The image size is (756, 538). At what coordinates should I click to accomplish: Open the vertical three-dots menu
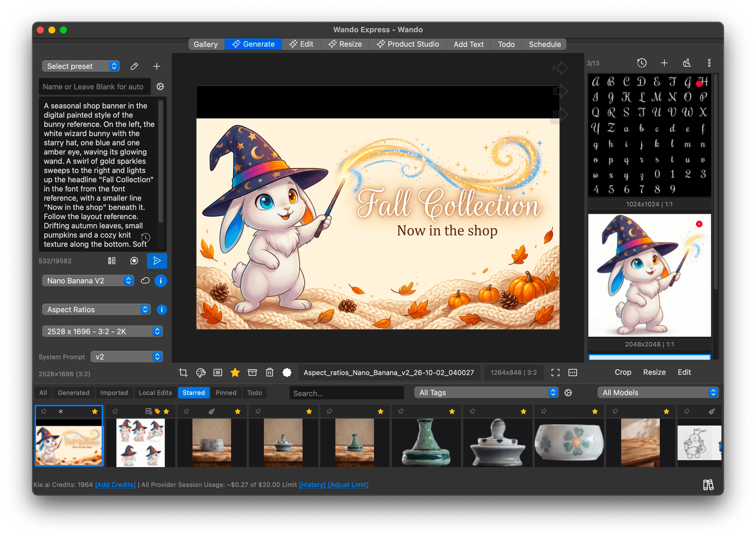pos(709,63)
